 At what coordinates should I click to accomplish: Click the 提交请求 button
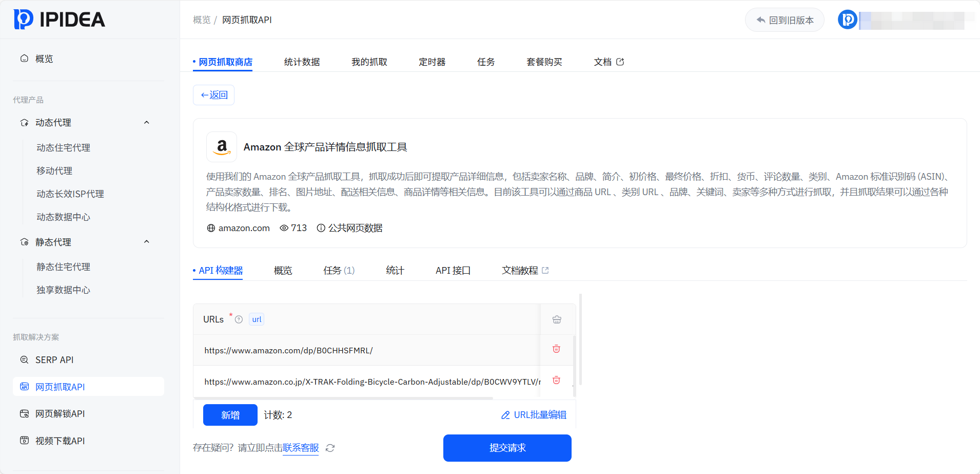(x=507, y=448)
